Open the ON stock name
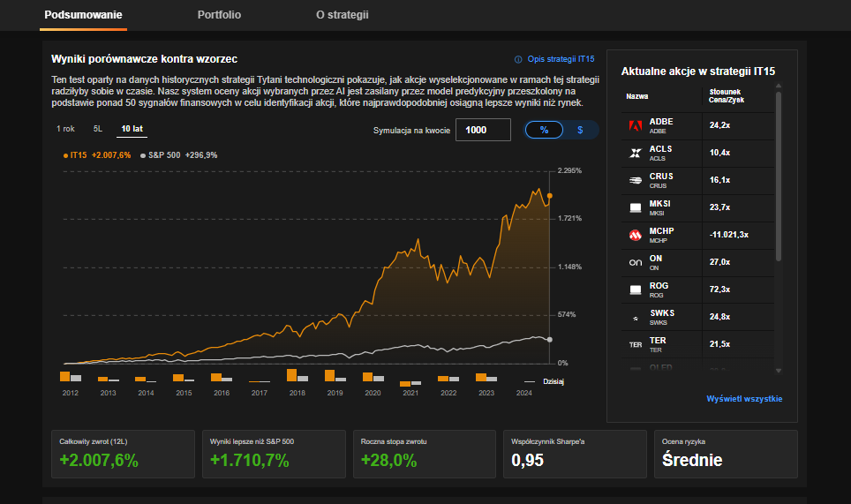 [x=656, y=259]
